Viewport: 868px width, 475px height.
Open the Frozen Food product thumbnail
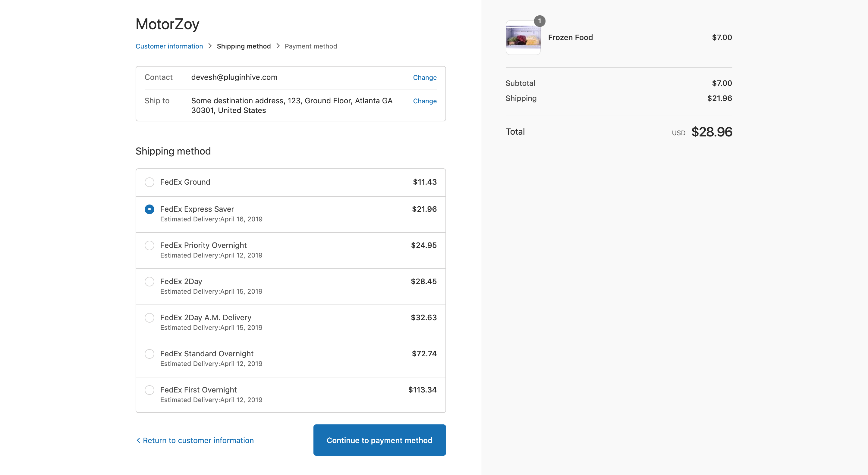[523, 38]
